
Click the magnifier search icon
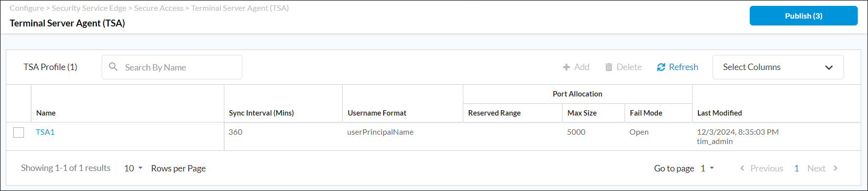[113, 67]
